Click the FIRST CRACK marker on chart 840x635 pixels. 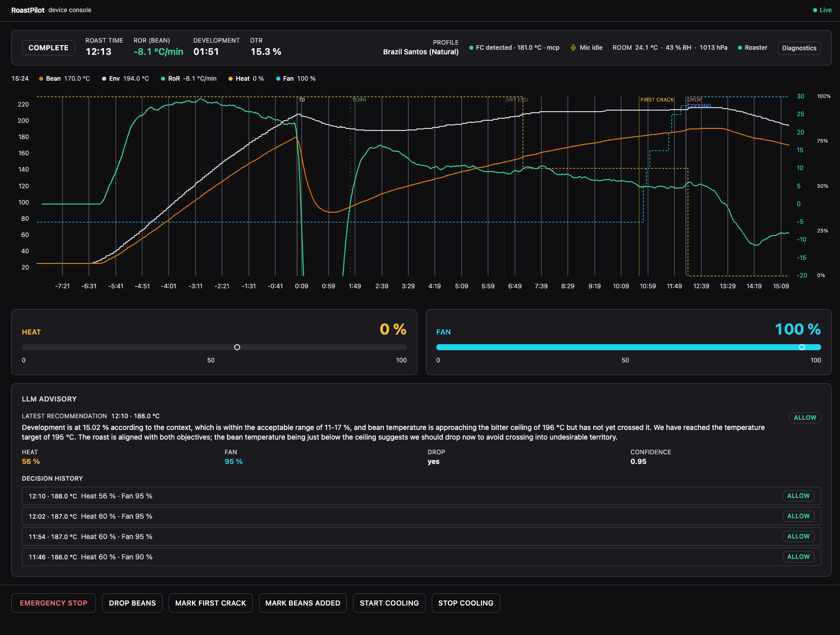[657, 100]
